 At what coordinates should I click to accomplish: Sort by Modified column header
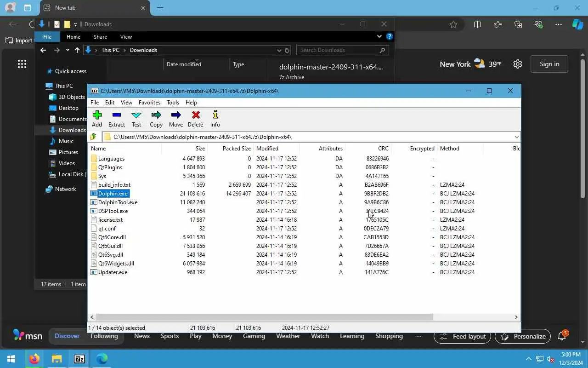[276, 149]
